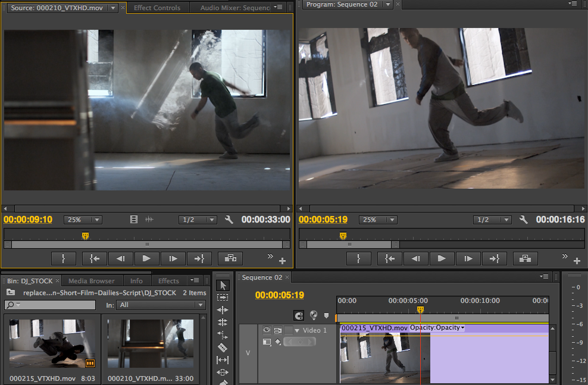Select the Selection arrow tool
This screenshot has height=385, width=588.
223,285
